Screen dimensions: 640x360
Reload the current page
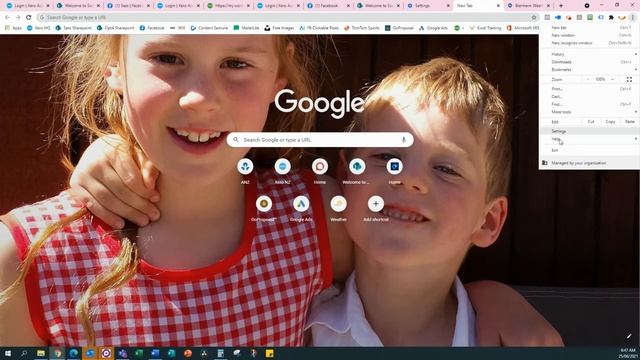coord(29,18)
